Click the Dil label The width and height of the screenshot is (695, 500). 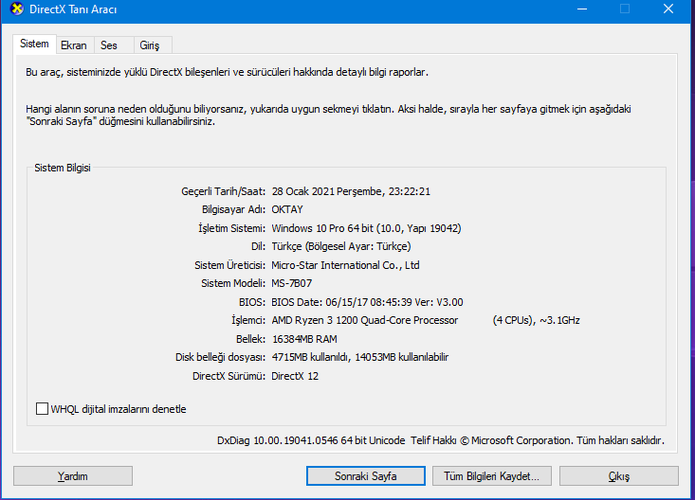(x=258, y=246)
